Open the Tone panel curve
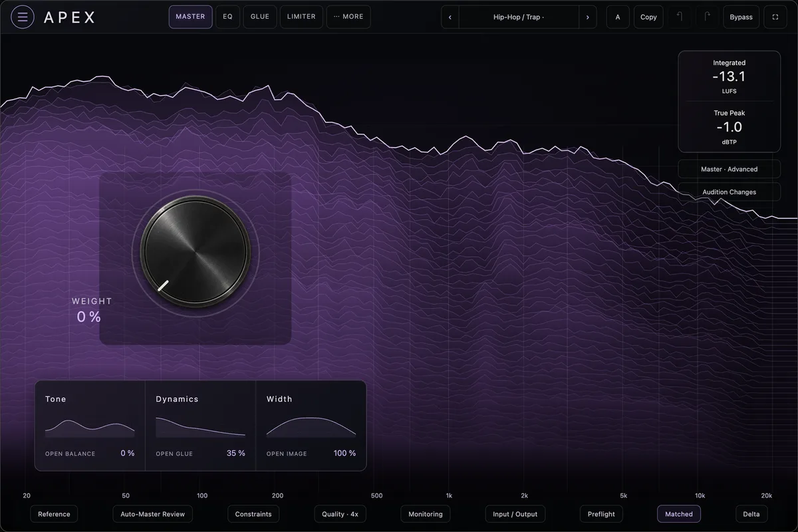 point(90,428)
